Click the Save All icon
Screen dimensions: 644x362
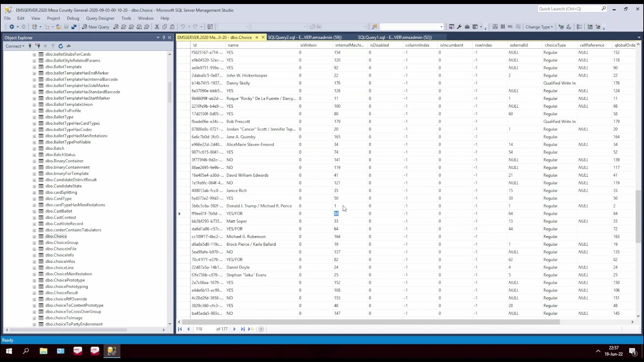74,27
